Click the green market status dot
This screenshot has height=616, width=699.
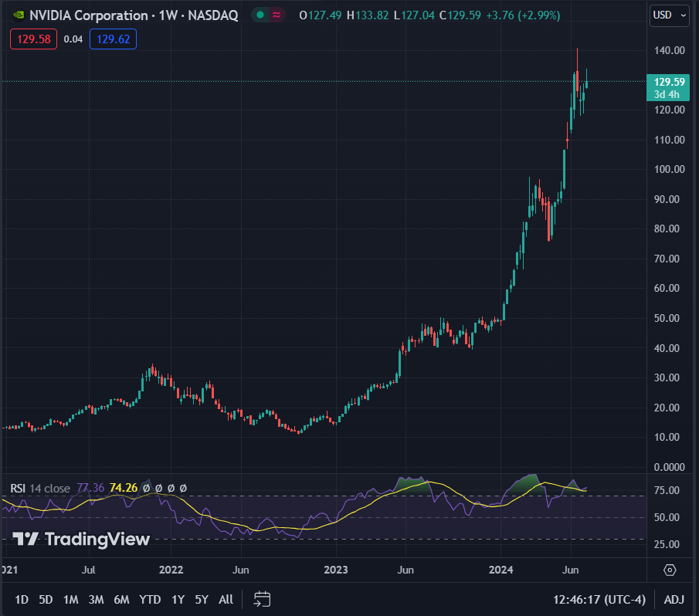click(x=259, y=15)
